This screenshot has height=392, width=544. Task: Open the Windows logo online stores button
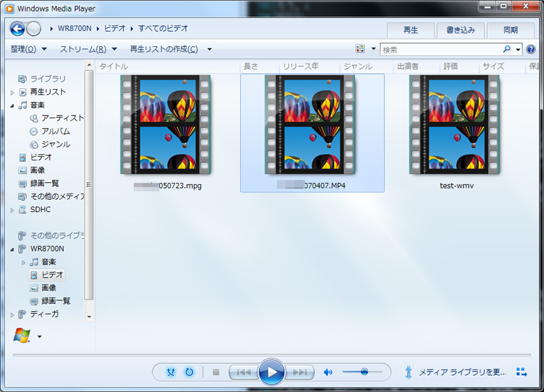point(22,336)
